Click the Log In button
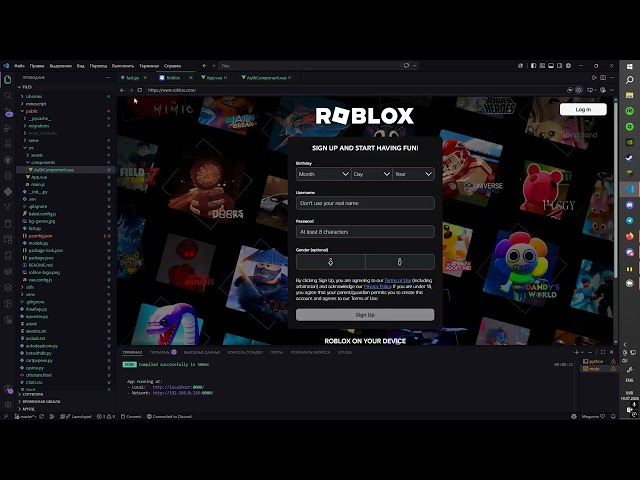The image size is (640, 480). point(583,109)
